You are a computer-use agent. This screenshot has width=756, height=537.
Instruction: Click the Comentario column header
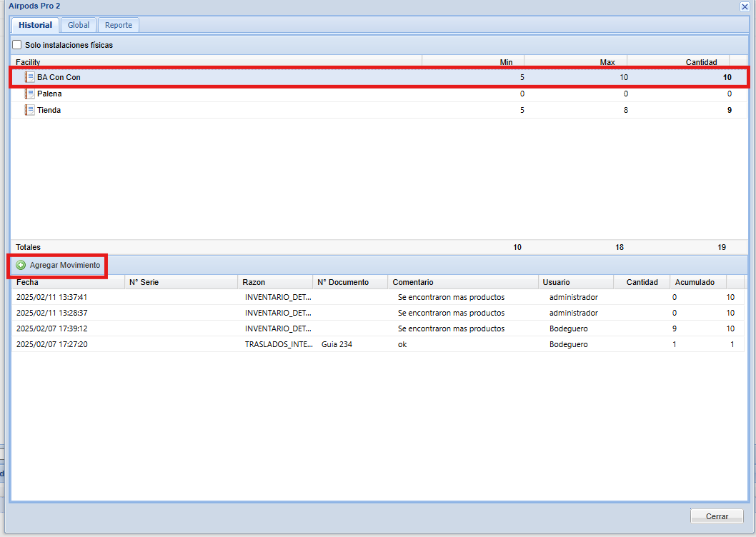click(463, 282)
